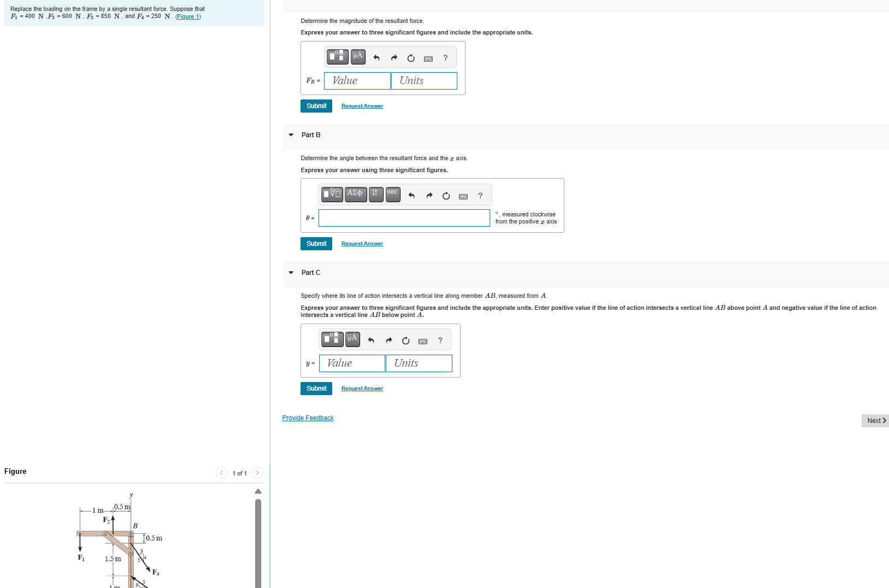
Task: Click the y Value input field
Action: (x=352, y=363)
